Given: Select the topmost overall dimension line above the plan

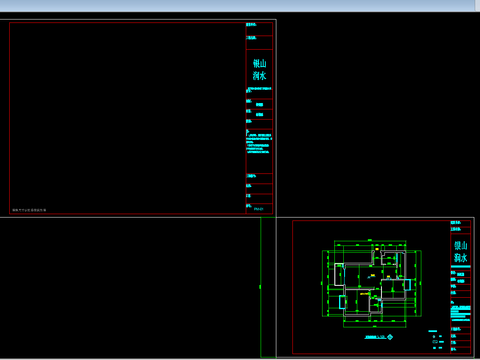Looking at the screenshot, I should 370,240.
